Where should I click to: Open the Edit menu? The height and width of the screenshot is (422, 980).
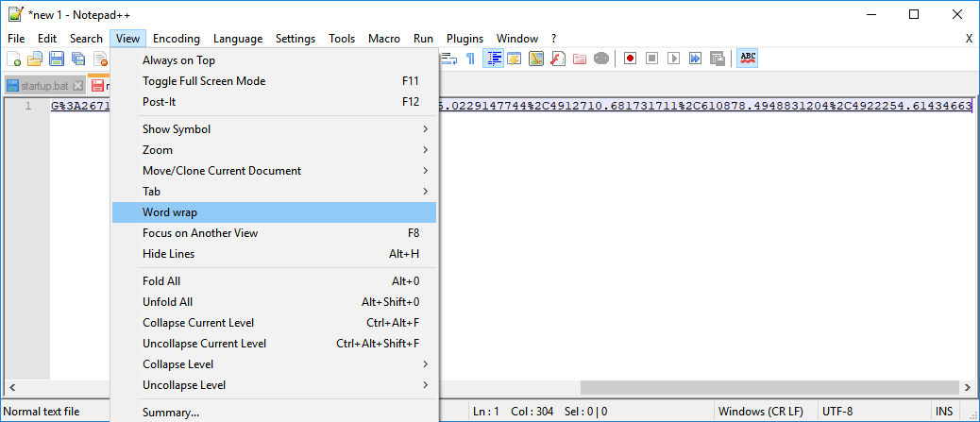click(x=47, y=39)
